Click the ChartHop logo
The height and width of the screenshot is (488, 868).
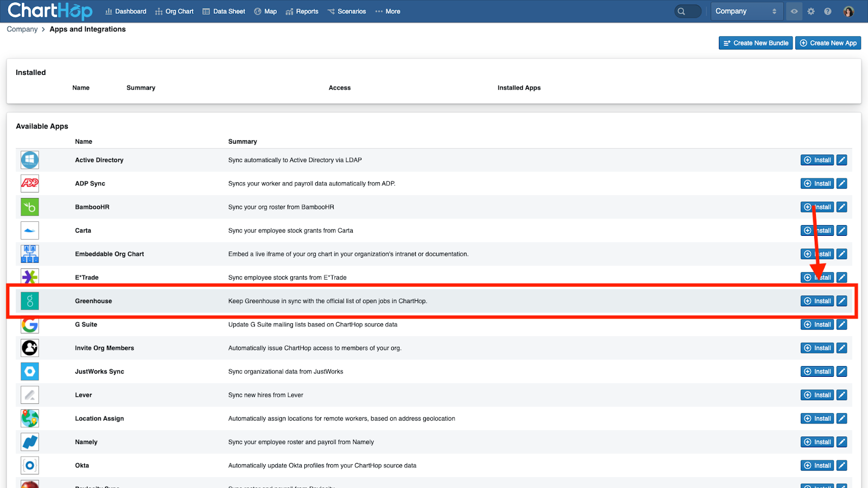click(50, 11)
